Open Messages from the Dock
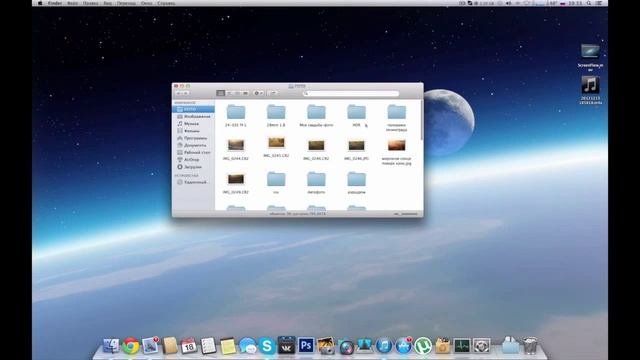The image size is (640, 360). point(247,346)
